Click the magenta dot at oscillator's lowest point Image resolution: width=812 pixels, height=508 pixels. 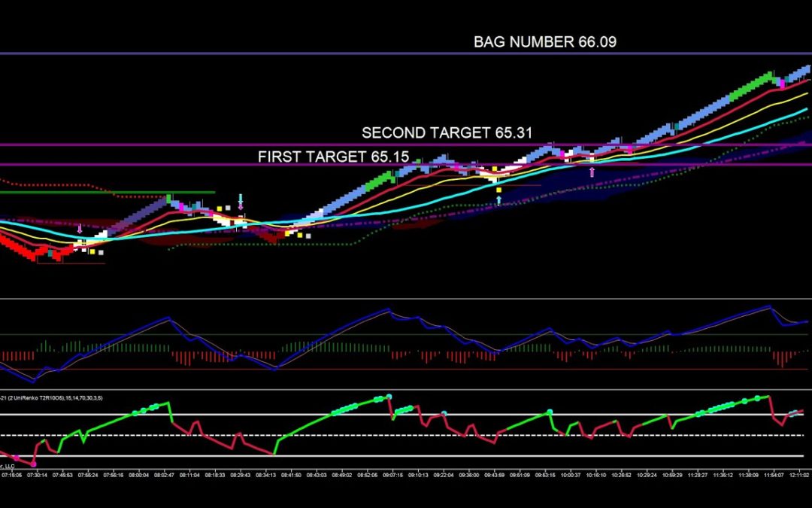point(35,465)
